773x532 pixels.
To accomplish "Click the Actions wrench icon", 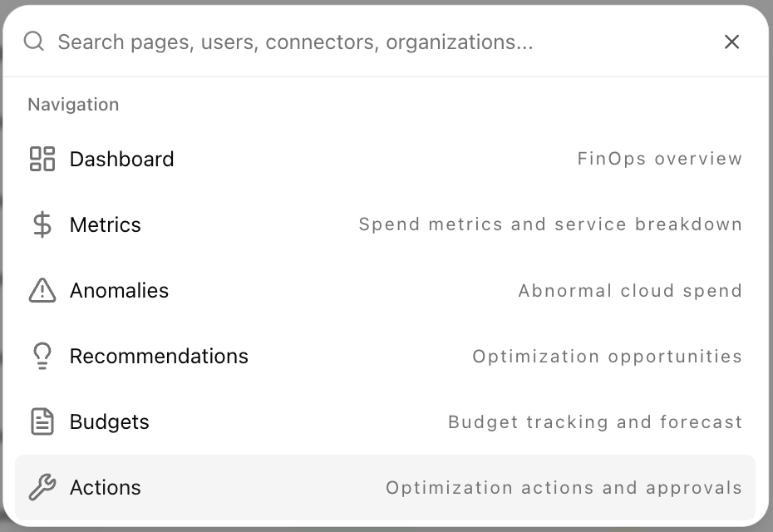I will click(42, 487).
